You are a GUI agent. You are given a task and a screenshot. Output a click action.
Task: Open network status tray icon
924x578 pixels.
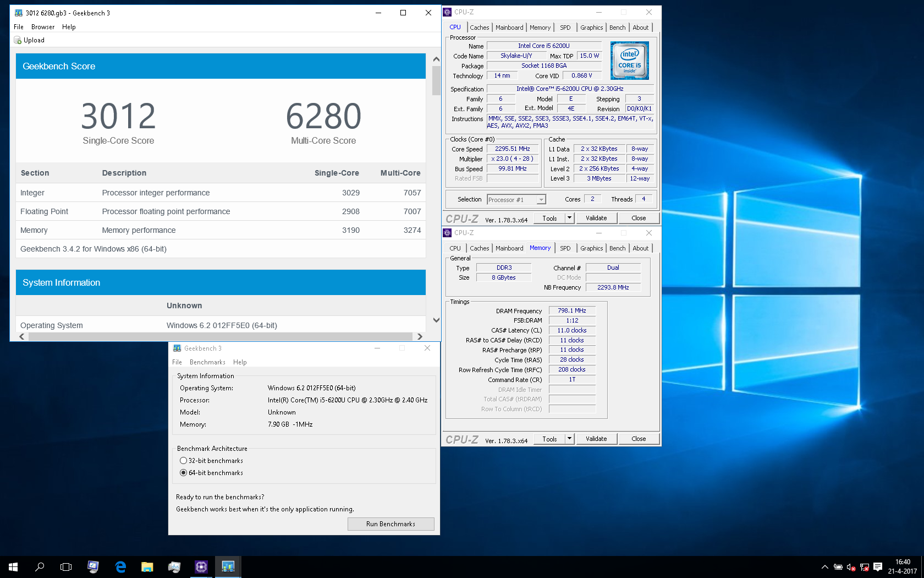[x=864, y=567]
